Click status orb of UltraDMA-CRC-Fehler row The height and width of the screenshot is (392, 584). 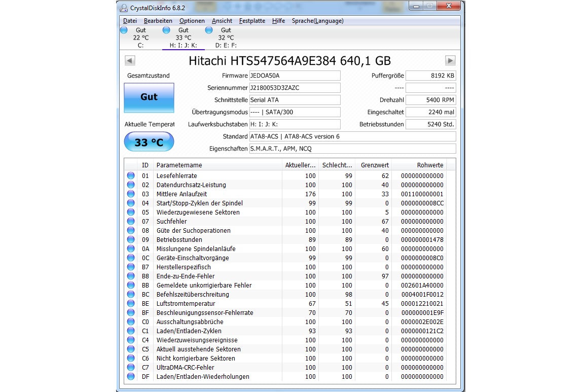click(131, 368)
